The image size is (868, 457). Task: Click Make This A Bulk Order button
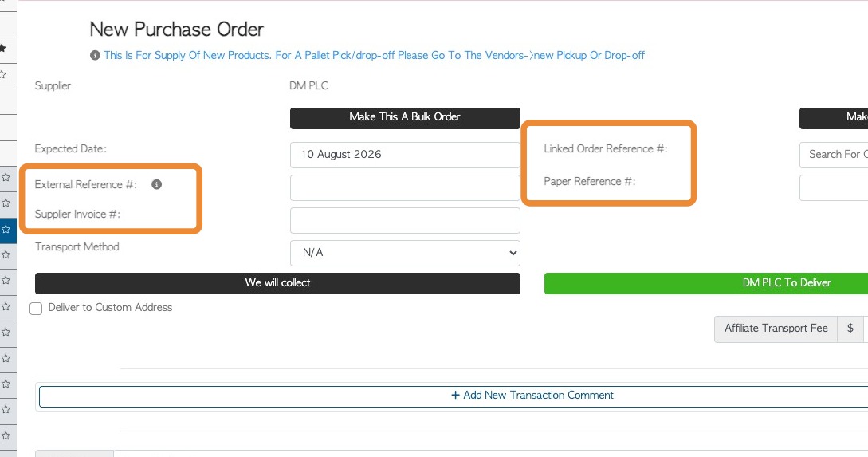click(405, 118)
